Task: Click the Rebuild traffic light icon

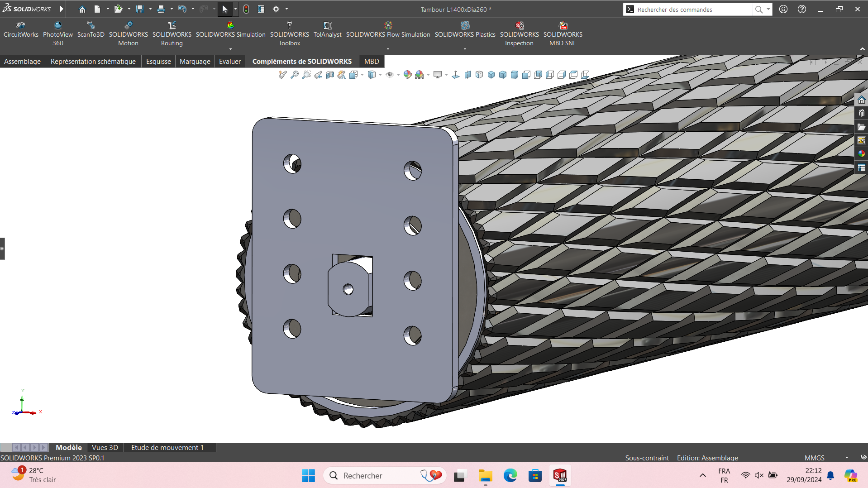Action: (246, 9)
